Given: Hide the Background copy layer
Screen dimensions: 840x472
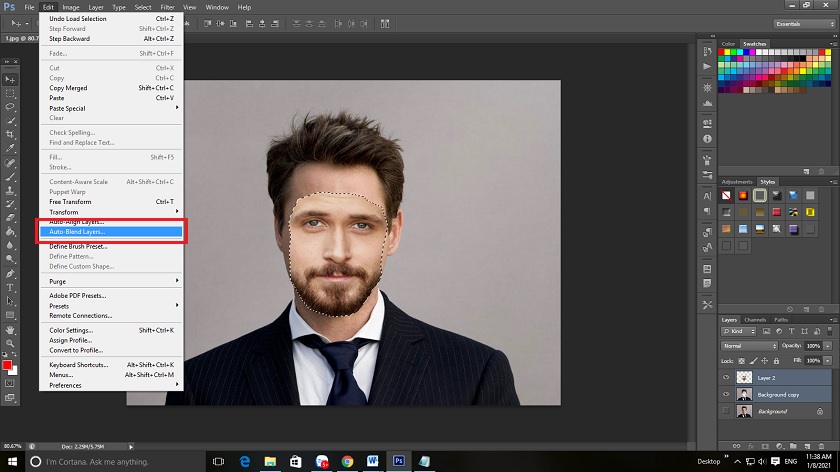Looking at the screenshot, I should coord(726,394).
